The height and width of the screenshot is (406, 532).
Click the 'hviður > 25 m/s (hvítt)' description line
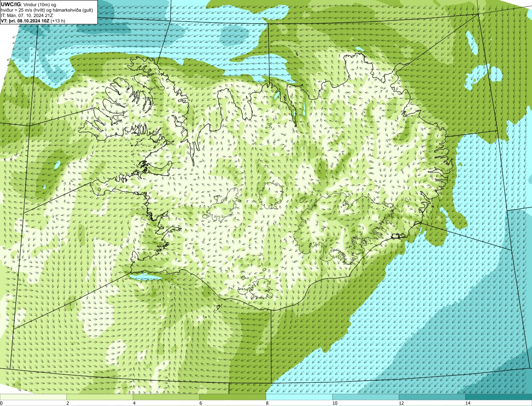click(x=47, y=10)
